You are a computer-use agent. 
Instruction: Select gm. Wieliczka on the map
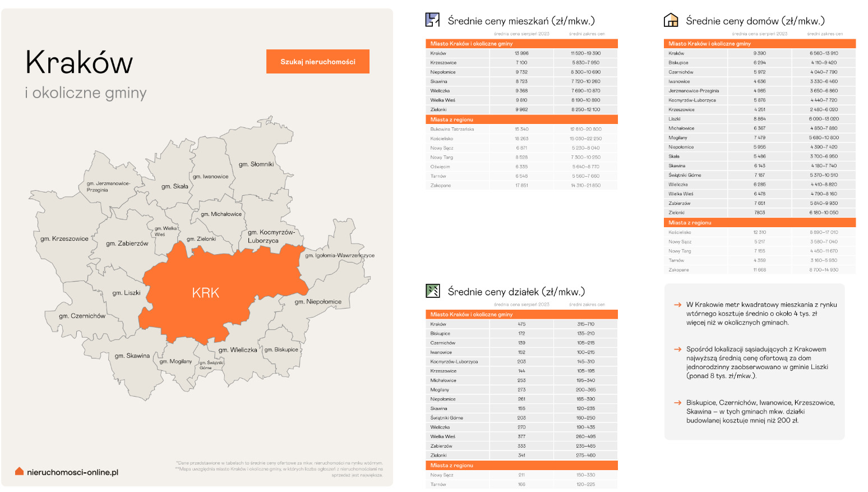[x=238, y=350]
